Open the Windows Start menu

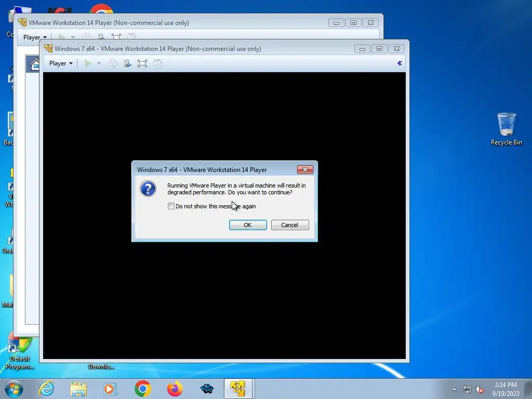[x=14, y=389]
